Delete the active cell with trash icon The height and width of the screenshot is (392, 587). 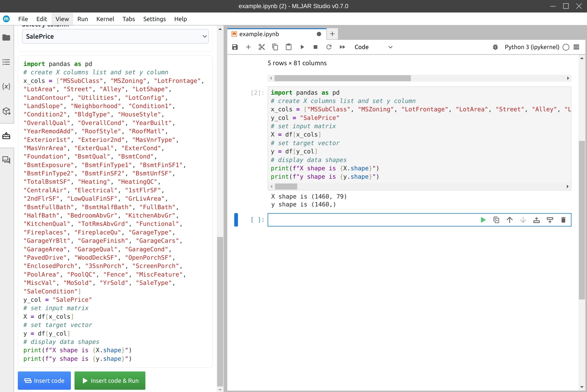563,220
